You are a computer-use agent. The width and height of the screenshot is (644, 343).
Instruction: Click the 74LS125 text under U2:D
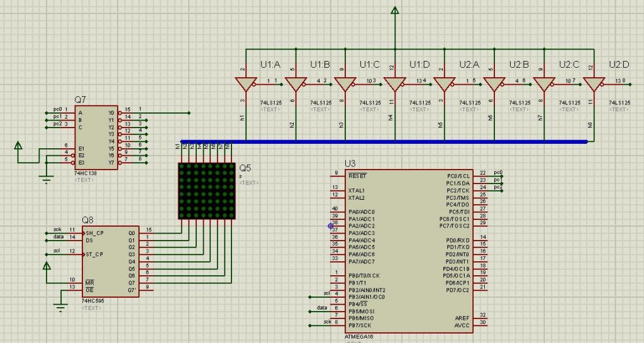pyautogui.click(x=619, y=102)
